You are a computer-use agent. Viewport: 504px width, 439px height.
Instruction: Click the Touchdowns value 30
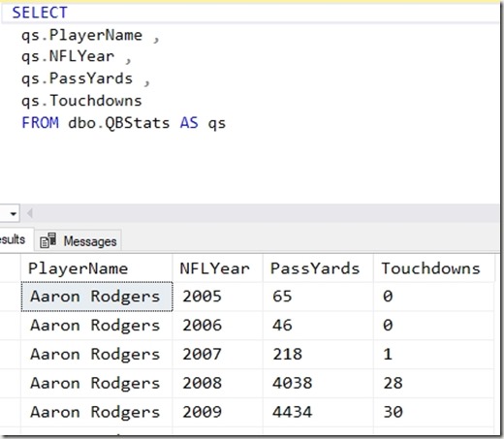pyautogui.click(x=434, y=413)
